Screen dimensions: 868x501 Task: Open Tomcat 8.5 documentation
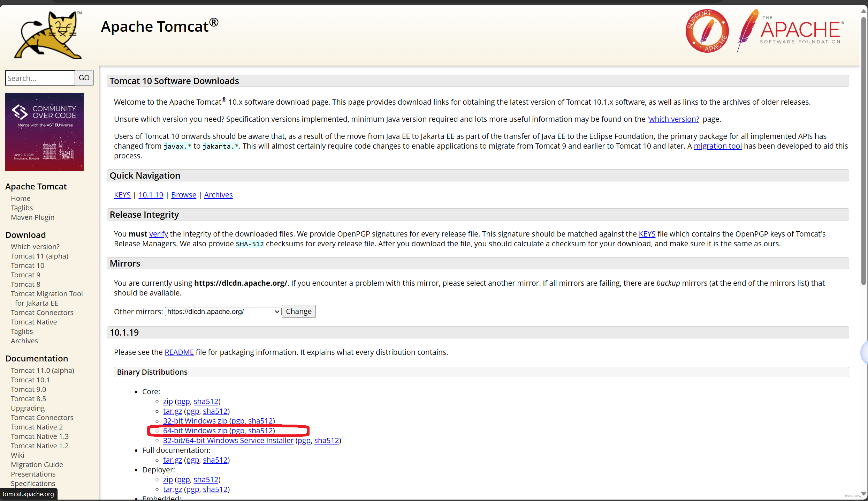pyautogui.click(x=29, y=399)
